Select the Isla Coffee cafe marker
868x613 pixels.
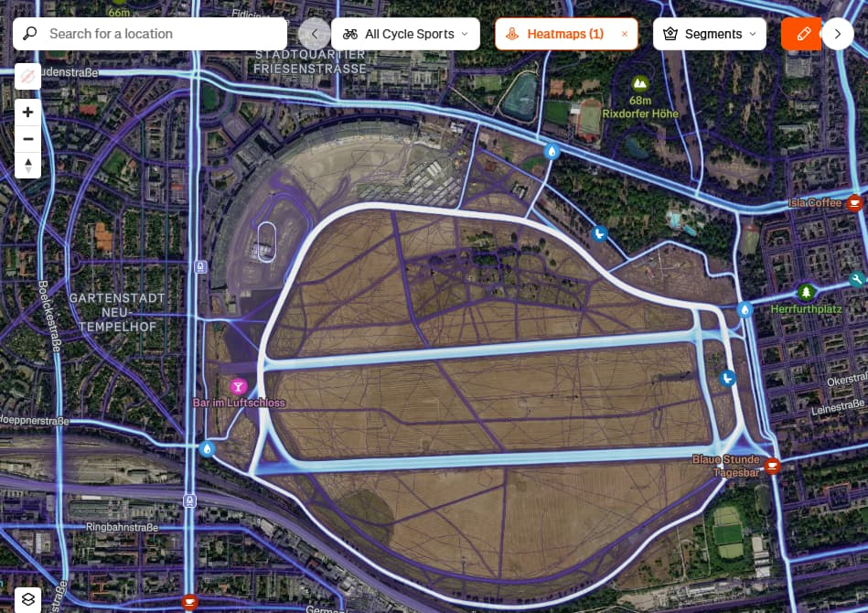pyautogui.click(x=854, y=203)
